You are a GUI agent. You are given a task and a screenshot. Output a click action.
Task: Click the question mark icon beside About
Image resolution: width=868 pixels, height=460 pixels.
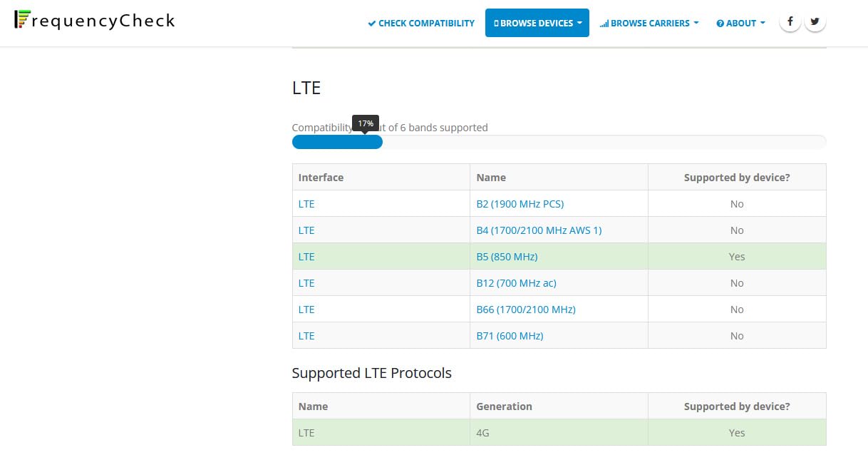tap(720, 24)
